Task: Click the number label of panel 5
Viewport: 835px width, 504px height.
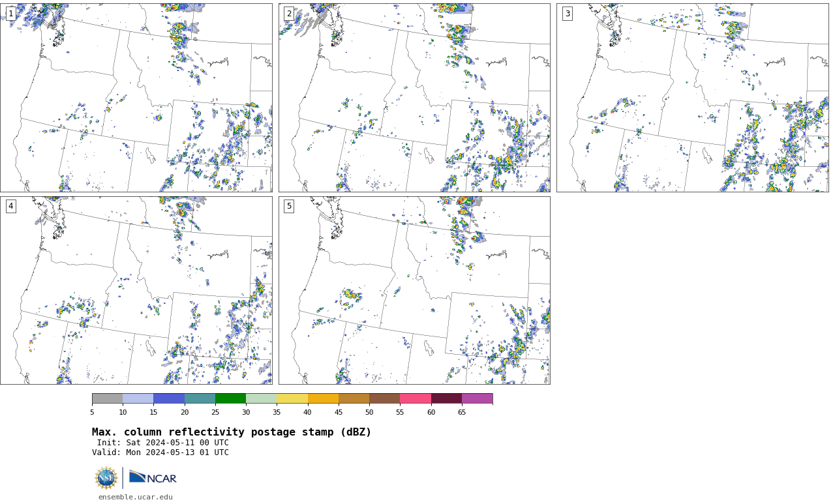Action: click(x=289, y=206)
